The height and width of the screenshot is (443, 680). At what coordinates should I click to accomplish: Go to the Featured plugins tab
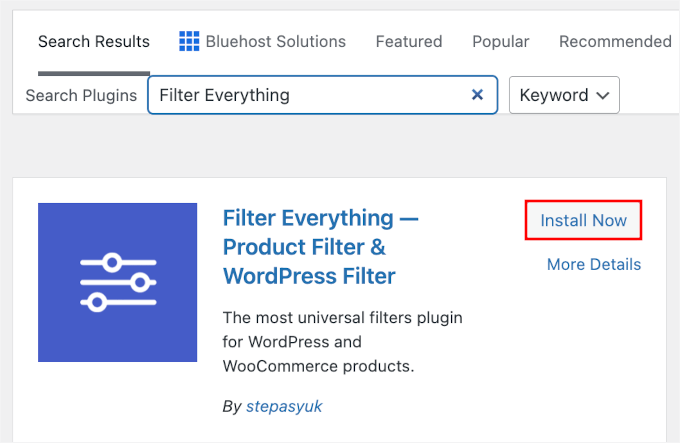click(x=408, y=42)
